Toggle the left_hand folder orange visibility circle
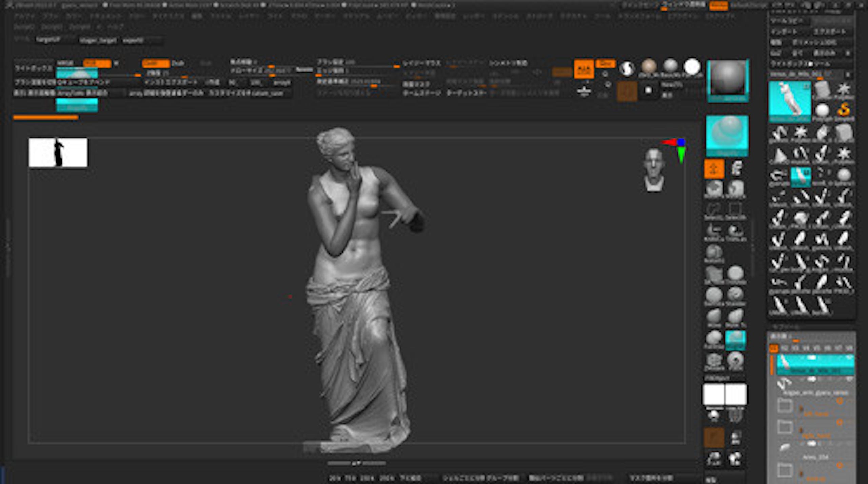This screenshot has height=484, width=868. [840, 401]
